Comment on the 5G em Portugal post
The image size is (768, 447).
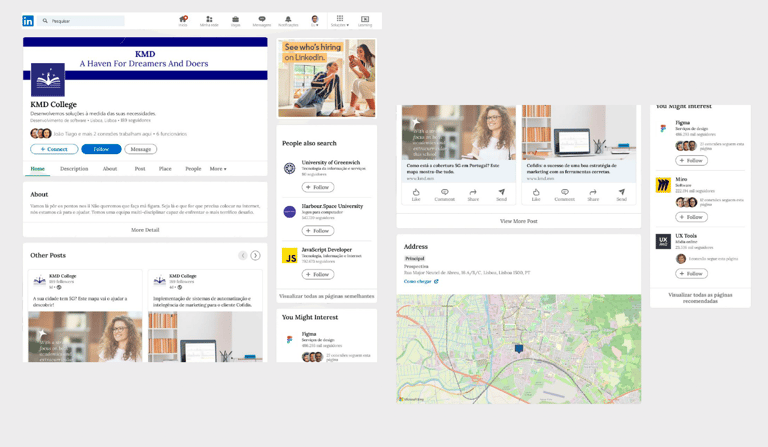click(444, 195)
